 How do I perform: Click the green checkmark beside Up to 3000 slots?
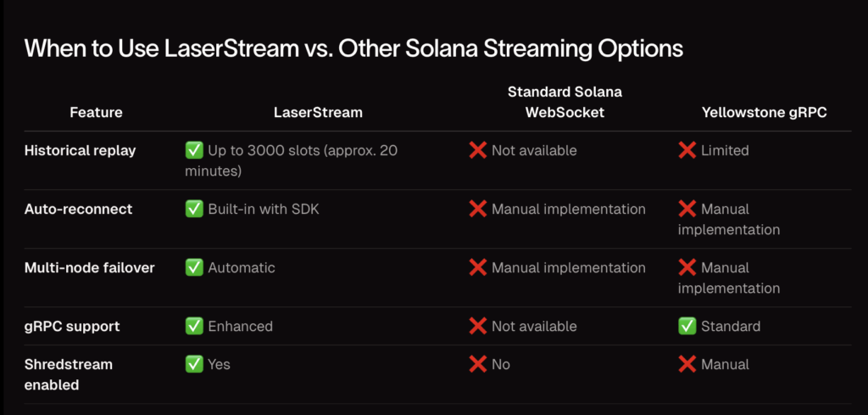point(194,150)
